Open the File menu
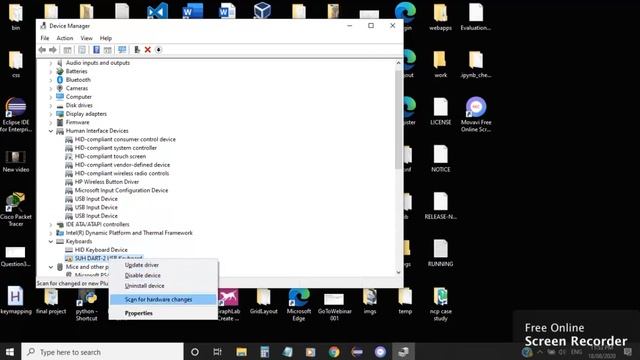This screenshot has height=360, width=640. pyautogui.click(x=45, y=38)
